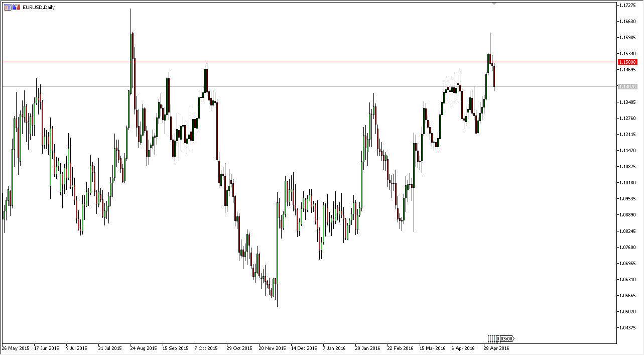The image size is (644, 355).
Task: Select the EURUSD,Daily chart title
Action: click(x=39, y=7)
